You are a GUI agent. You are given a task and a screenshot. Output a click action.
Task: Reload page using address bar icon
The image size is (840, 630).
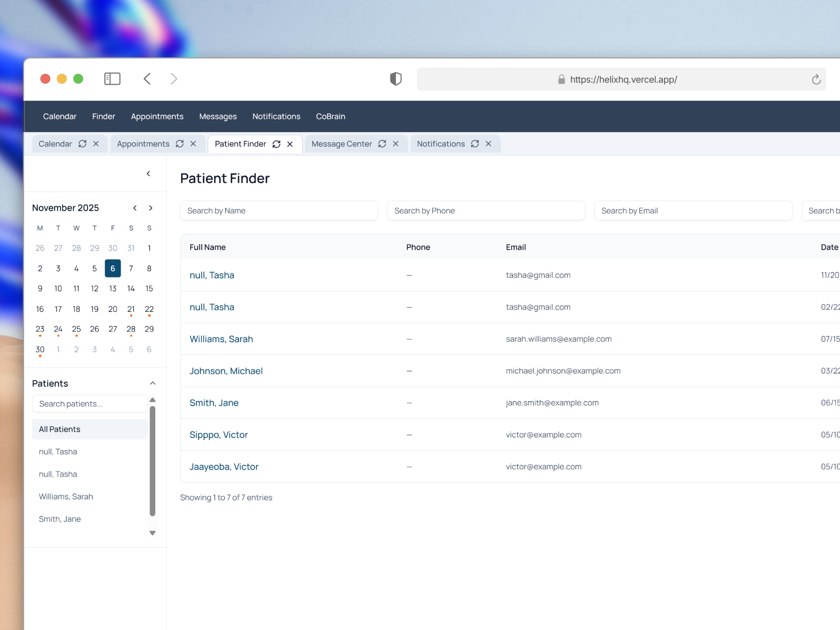pos(816,80)
